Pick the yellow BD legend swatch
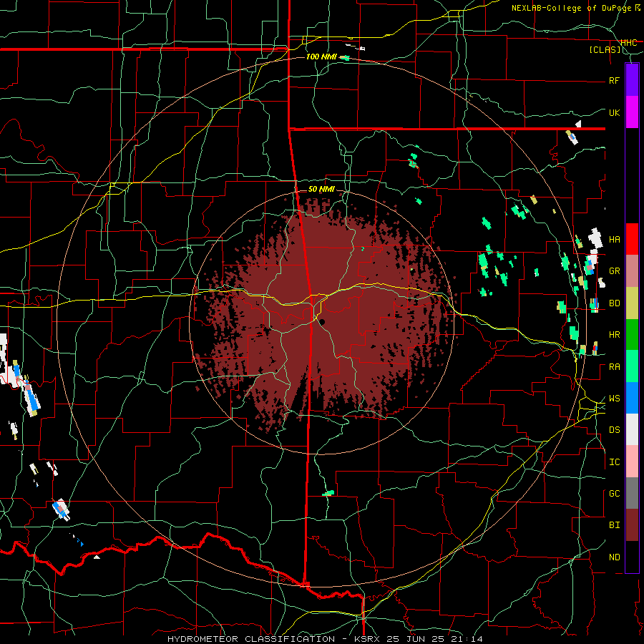The image size is (644, 644). click(x=632, y=303)
